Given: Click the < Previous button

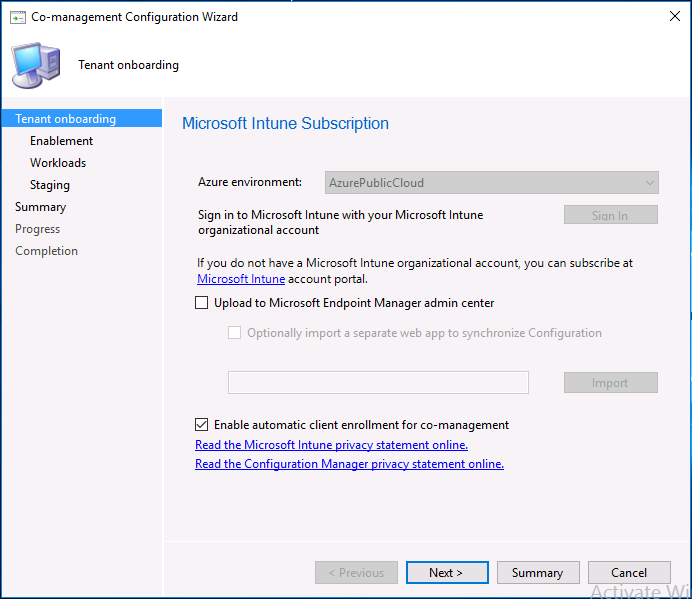Looking at the screenshot, I should (x=356, y=573).
